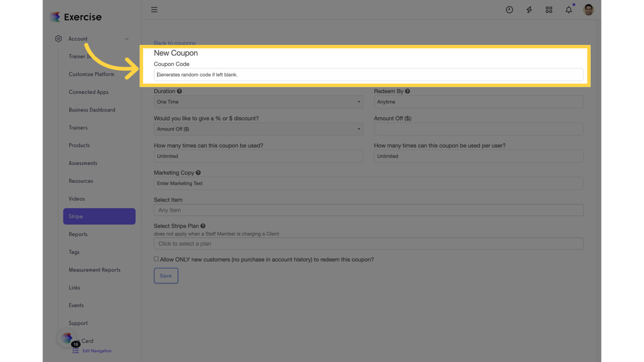The height and width of the screenshot is (362, 644).
Task: Open the notifications bell
Action: (x=569, y=9)
